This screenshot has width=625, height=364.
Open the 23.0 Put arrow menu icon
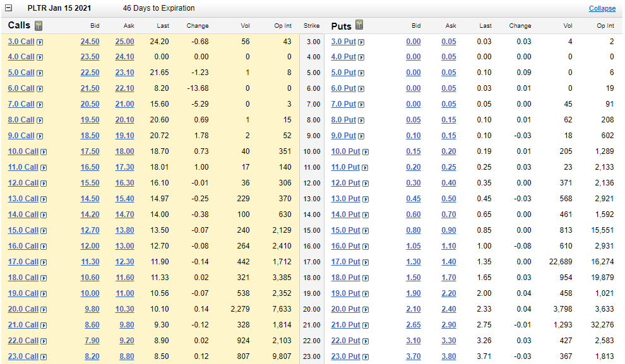pyautogui.click(x=366, y=357)
